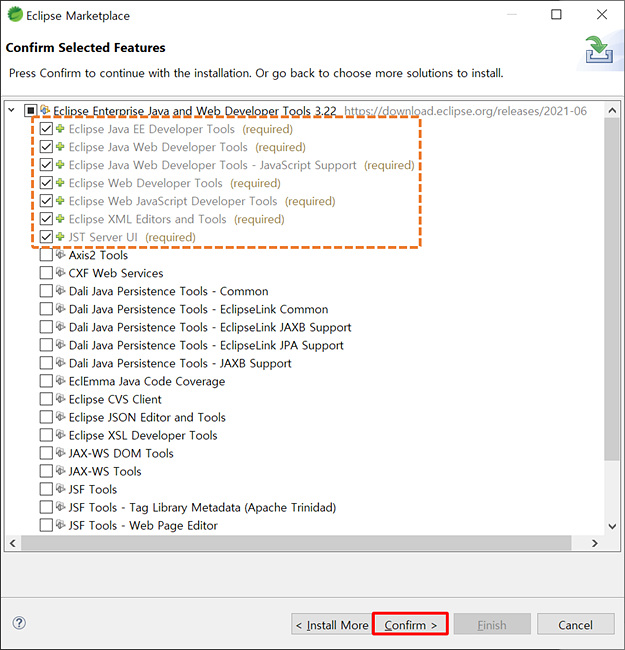Check JSF Tag Library Metadata checkbox
The width and height of the screenshot is (625, 650).
coord(46,507)
